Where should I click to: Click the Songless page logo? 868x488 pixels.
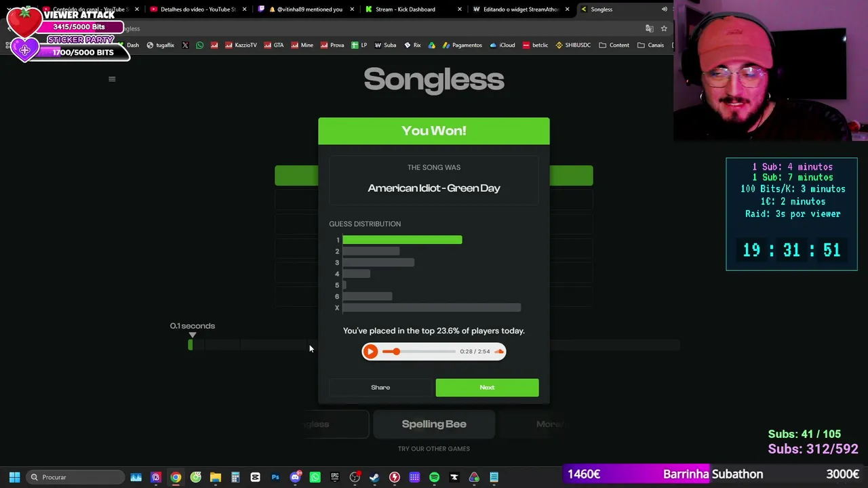coord(434,79)
